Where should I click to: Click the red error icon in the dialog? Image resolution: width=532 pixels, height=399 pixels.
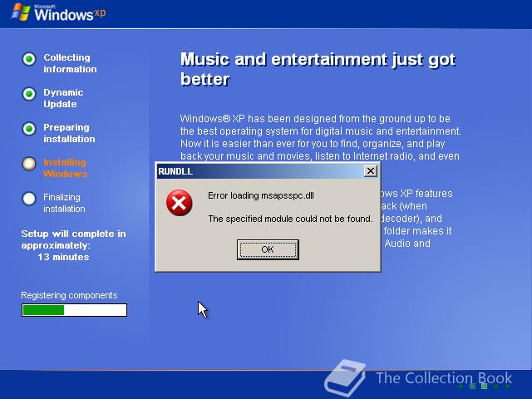[x=180, y=203]
